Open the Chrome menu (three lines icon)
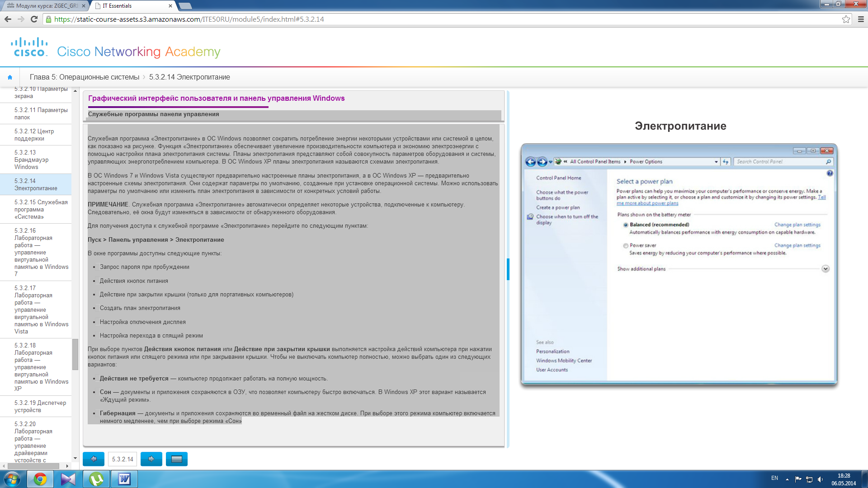 click(x=861, y=19)
